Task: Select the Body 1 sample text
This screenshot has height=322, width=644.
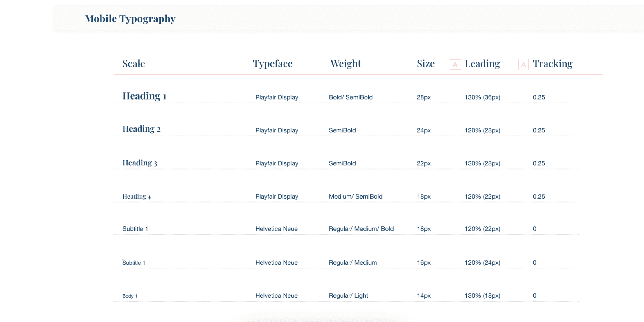Action: pyautogui.click(x=130, y=296)
